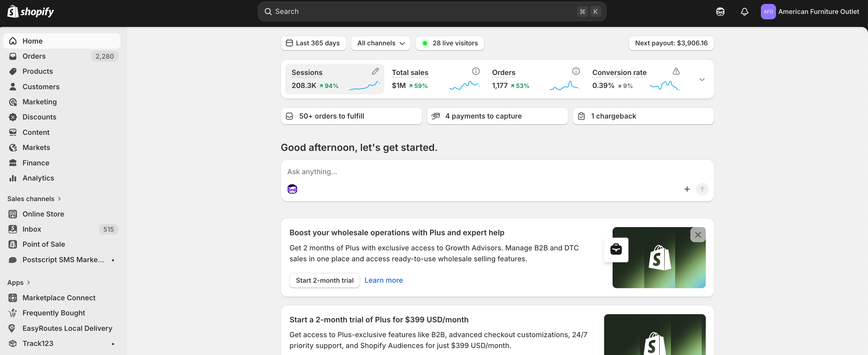Viewport: 868px width, 355px height.
Task: Follow the Learn more link
Action: click(383, 280)
